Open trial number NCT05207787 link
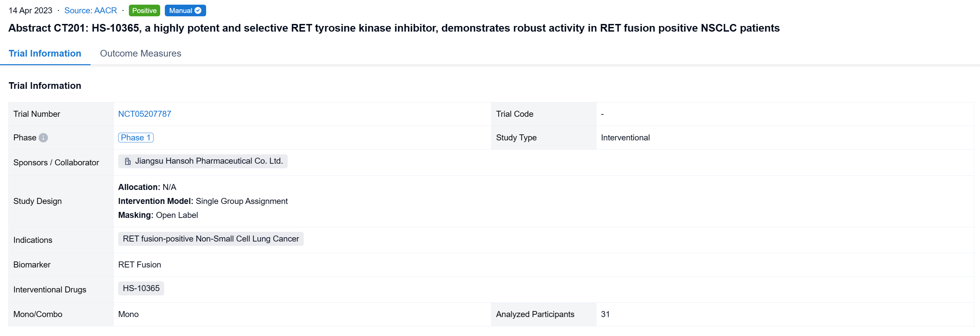This screenshot has width=980, height=336. 145,114
